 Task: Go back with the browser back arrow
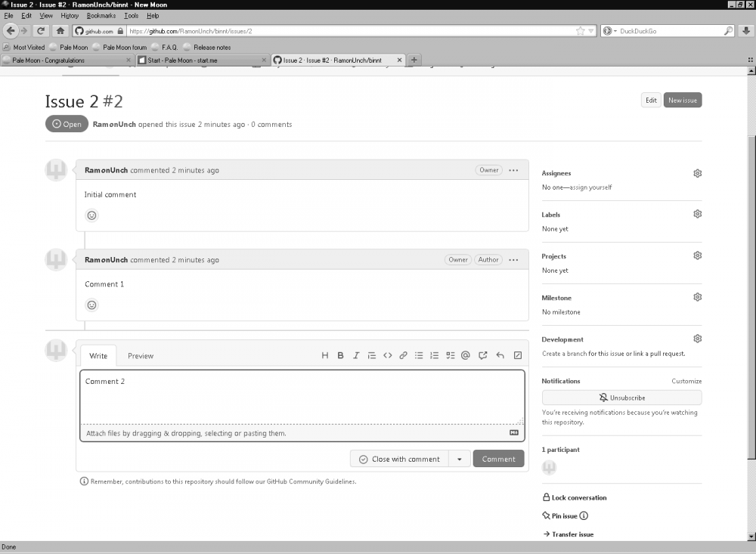[11, 31]
